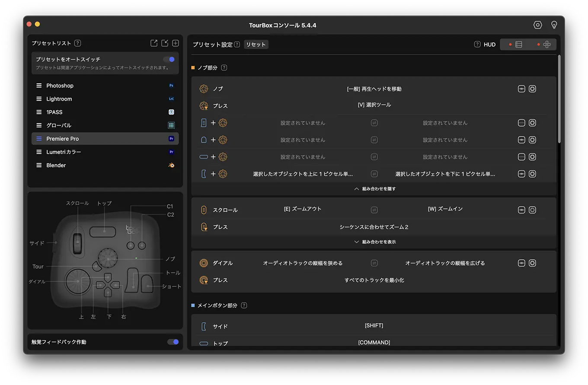Select the Blender preset name
The width and height of the screenshot is (588, 385).
tap(56, 165)
